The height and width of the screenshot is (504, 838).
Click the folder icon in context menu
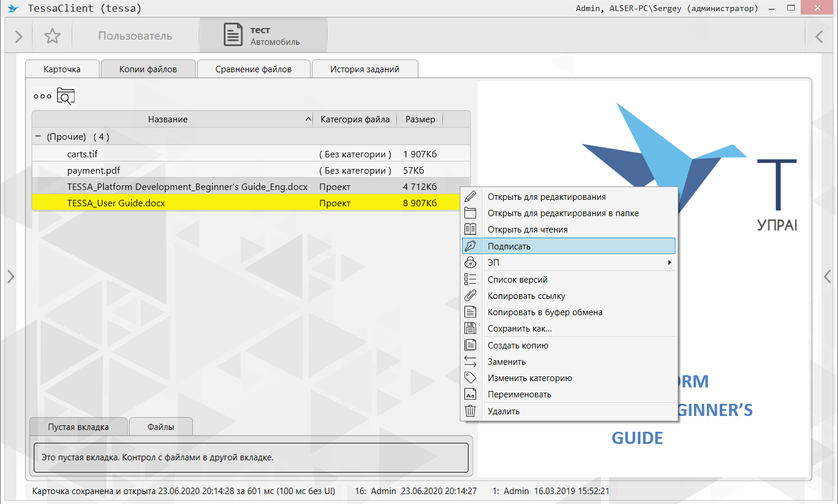click(x=470, y=213)
